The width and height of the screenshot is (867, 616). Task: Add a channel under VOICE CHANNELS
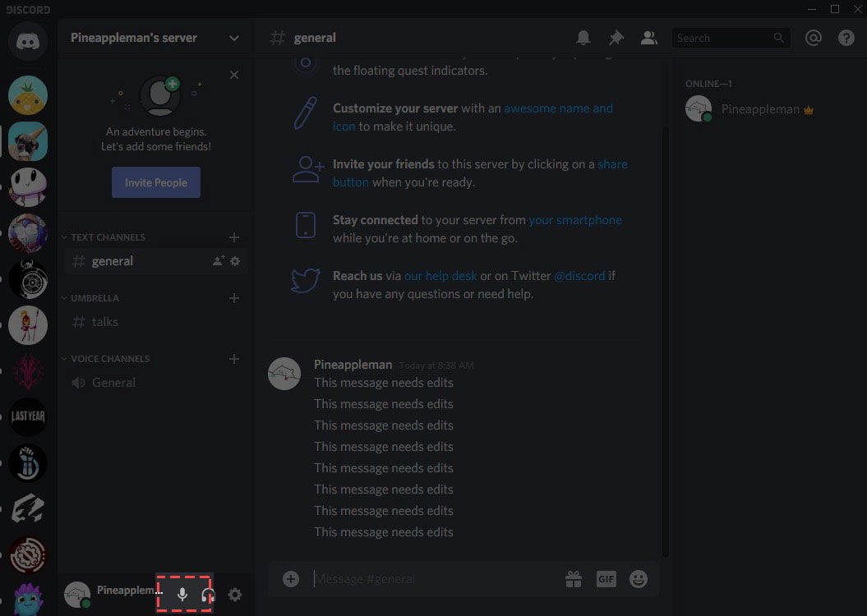point(234,359)
